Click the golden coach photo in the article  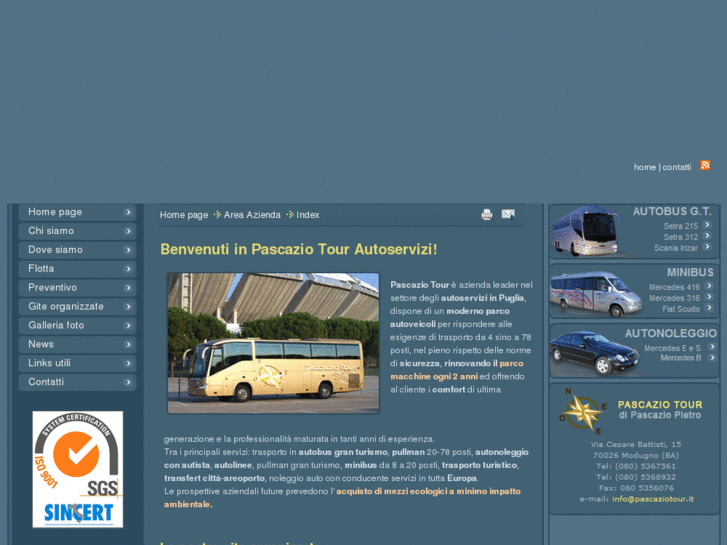[x=273, y=343]
